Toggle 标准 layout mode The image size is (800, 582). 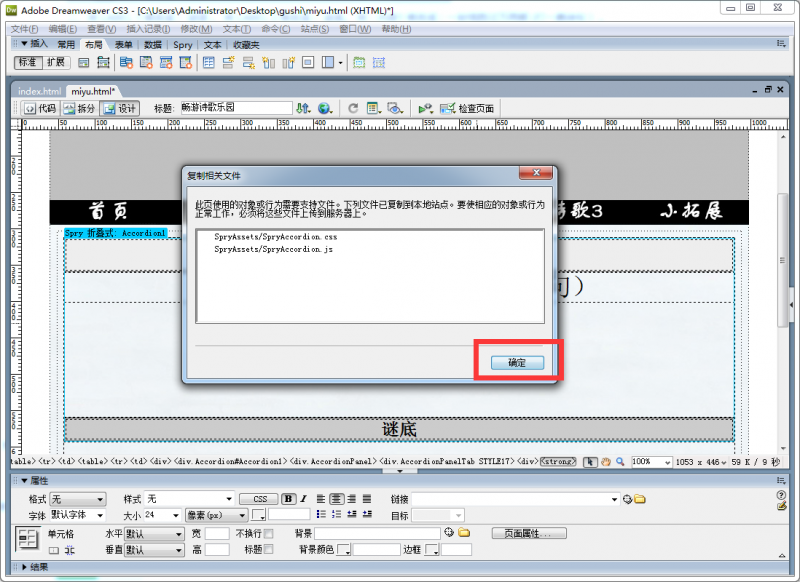point(28,62)
